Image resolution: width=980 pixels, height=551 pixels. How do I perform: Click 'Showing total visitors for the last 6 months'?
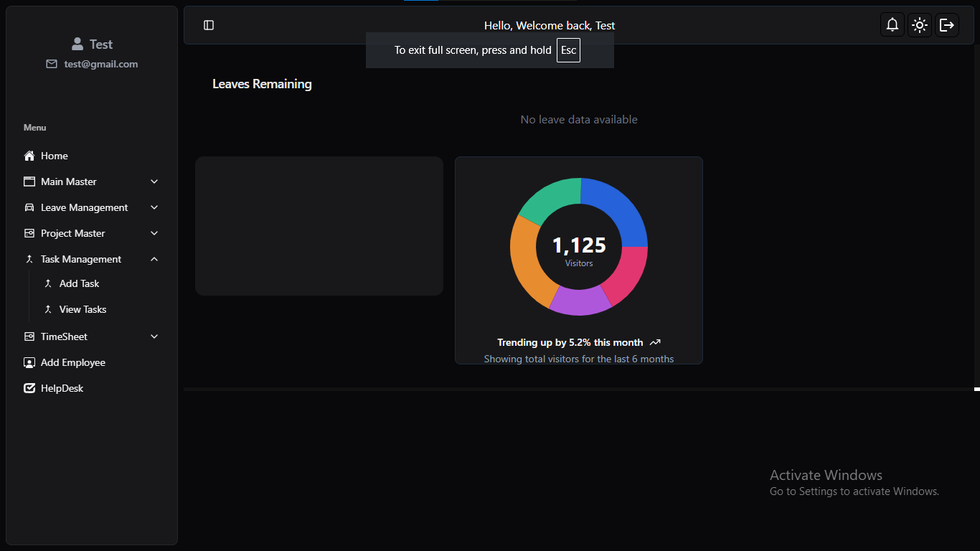click(579, 359)
